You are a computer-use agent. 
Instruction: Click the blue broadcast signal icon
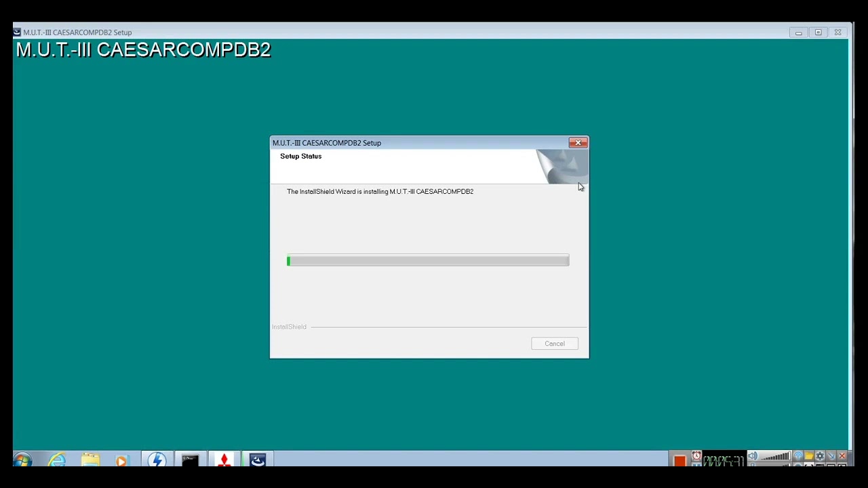[797, 456]
